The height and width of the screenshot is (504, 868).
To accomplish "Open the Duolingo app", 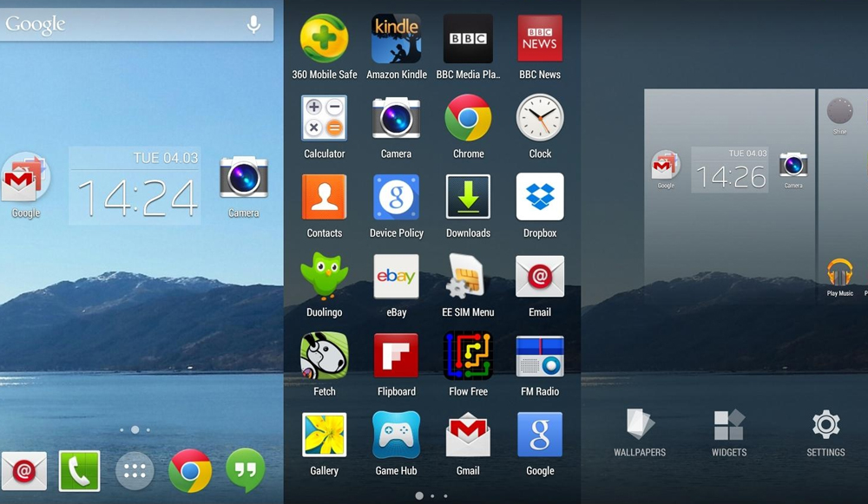I will (x=325, y=276).
